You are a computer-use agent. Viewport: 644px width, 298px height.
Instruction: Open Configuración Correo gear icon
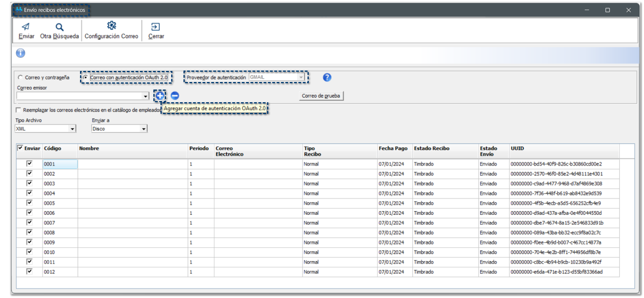[111, 26]
